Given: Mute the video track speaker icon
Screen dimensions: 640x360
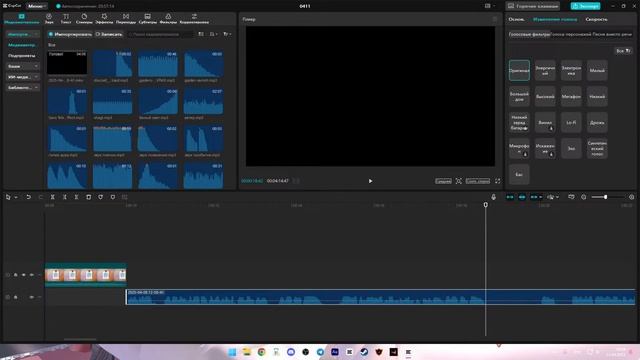Looking at the screenshot, I should (x=31, y=275).
